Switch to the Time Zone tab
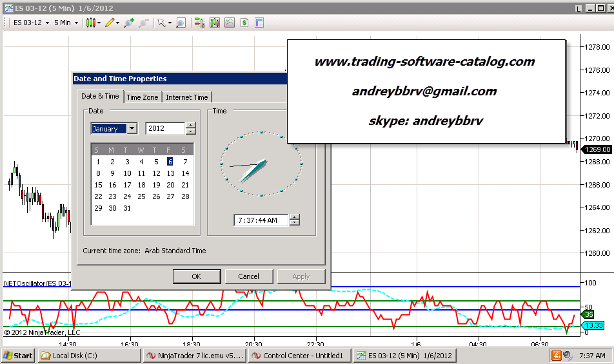Screen dimensions: 614x364 tap(142, 97)
